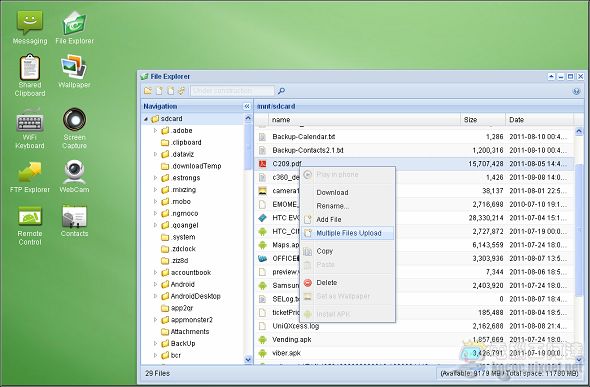This screenshot has width=590, height=387.
Task: Expand the appmonster2 folder
Action: coord(155,320)
